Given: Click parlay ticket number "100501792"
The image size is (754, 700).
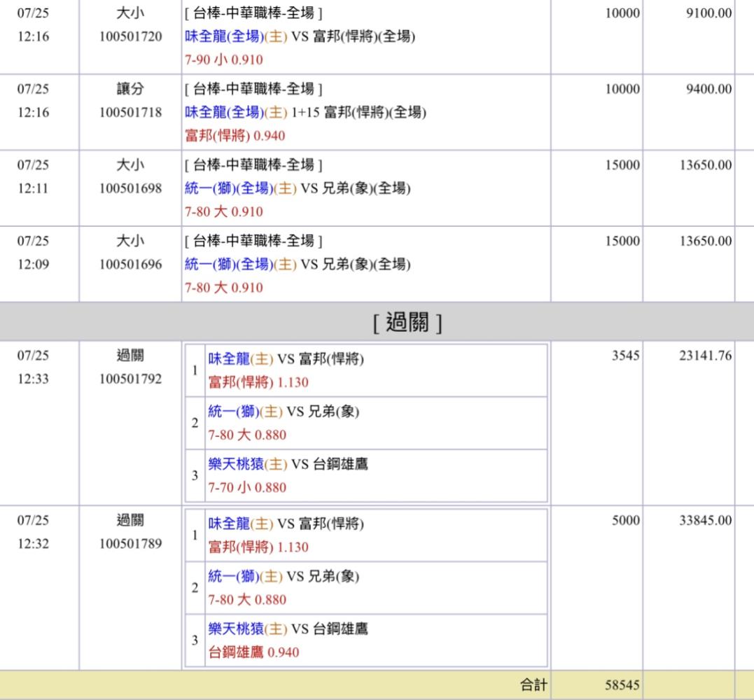Looking at the screenshot, I should (x=130, y=379).
